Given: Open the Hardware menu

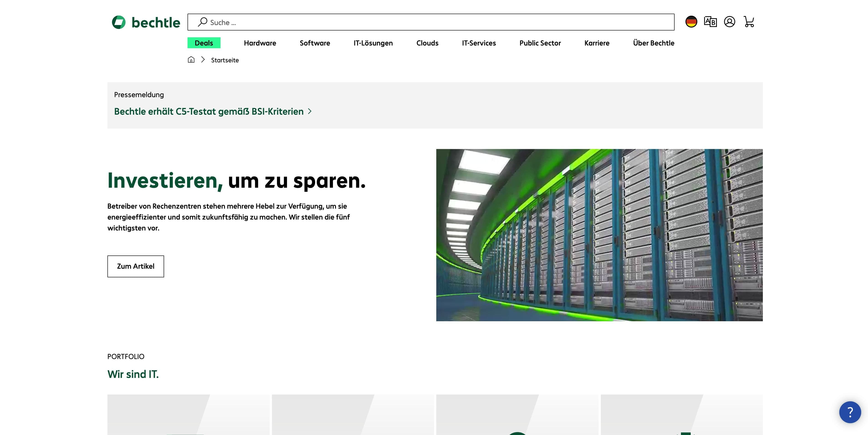Looking at the screenshot, I should pos(260,43).
